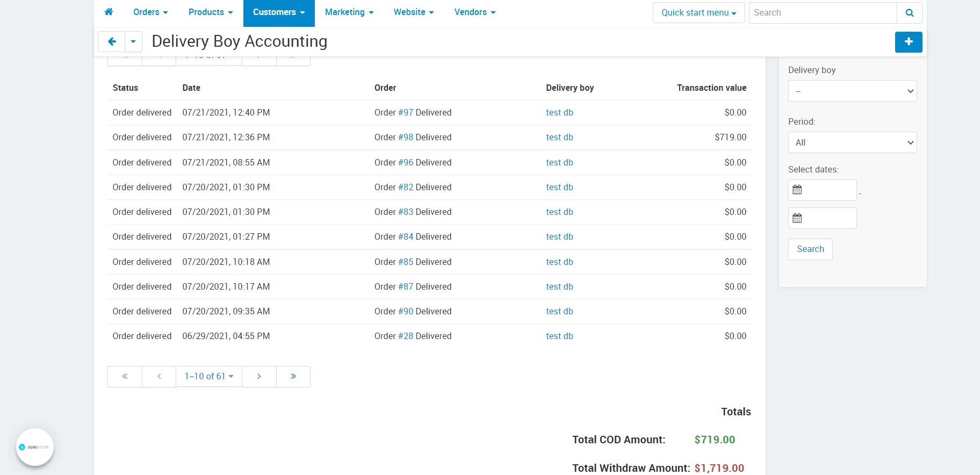This screenshot has height=475, width=980.
Task: Open the dropdown next to back arrow
Action: (x=133, y=41)
